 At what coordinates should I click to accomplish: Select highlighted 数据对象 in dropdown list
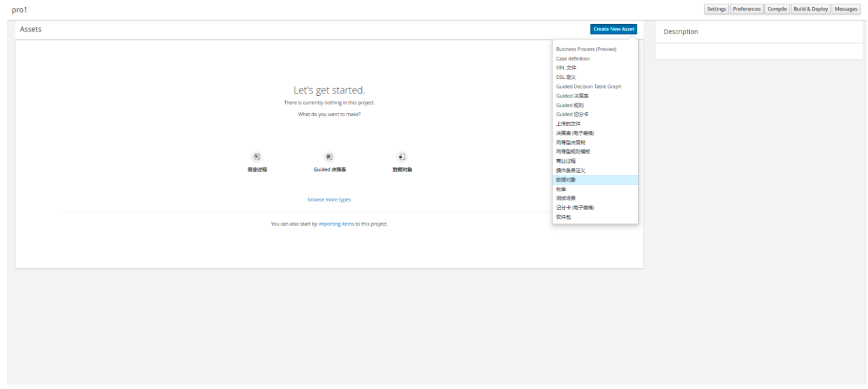click(x=566, y=180)
